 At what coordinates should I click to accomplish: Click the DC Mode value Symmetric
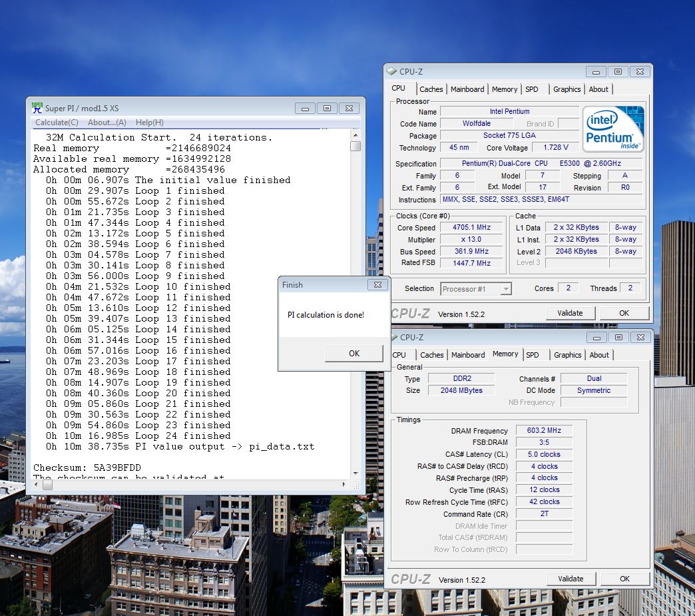(x=594, y=391)
